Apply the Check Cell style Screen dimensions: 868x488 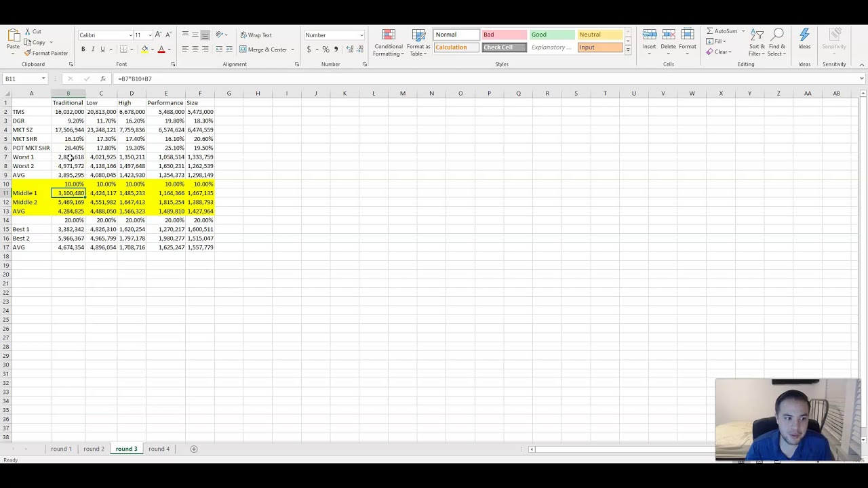504,47
